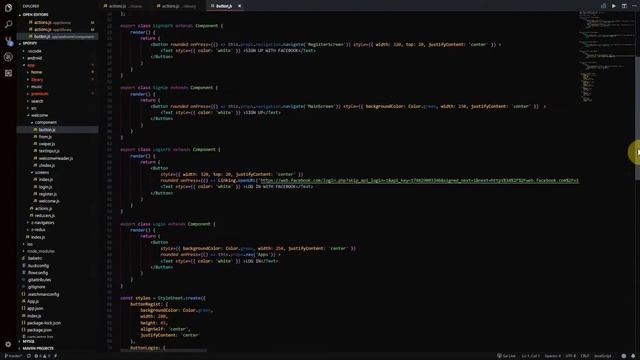Open .gitignore file

(36, 287)
